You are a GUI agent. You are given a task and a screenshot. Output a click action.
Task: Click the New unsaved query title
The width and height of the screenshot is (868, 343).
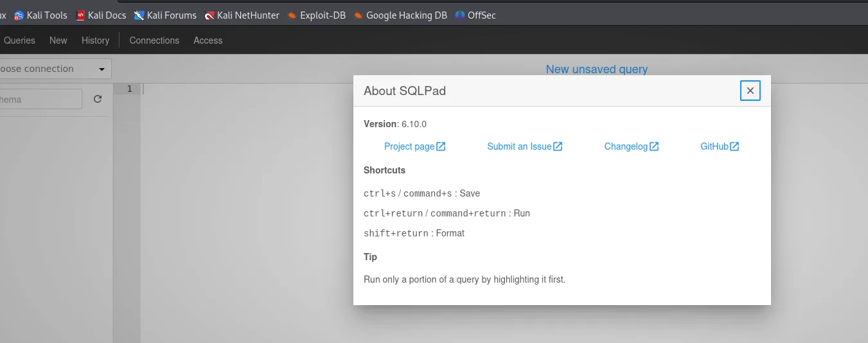[597, 69]
